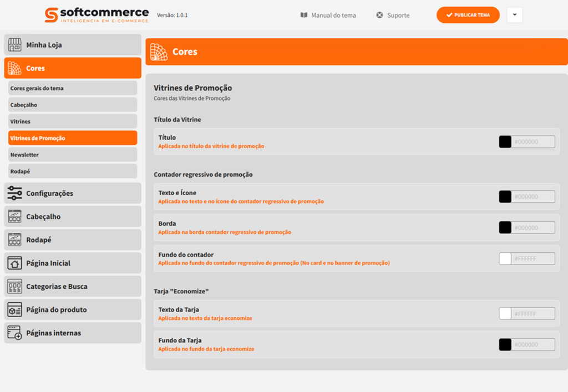Click 'Aplicada no fundo da tarja economize' text
568x392 pixels.
click(206, 349)
